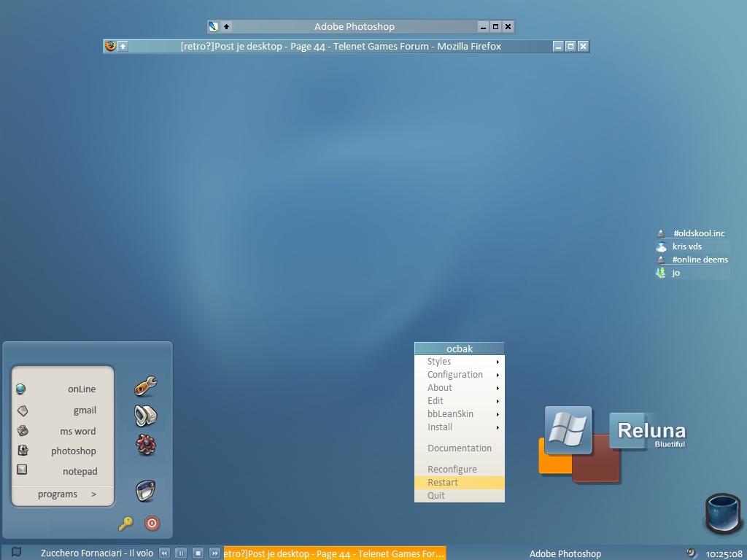Expand the Configuration submenu

[460, 375]
